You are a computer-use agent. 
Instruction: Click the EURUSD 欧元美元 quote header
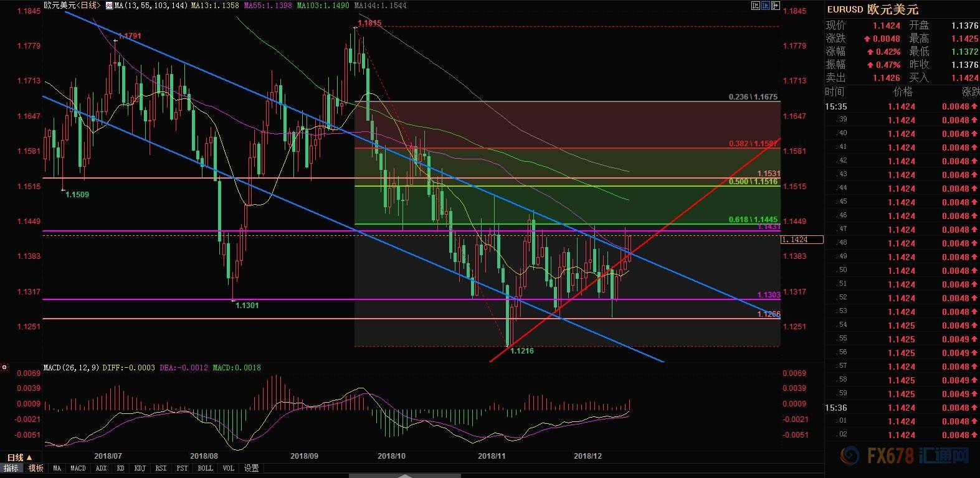(873, 9)
